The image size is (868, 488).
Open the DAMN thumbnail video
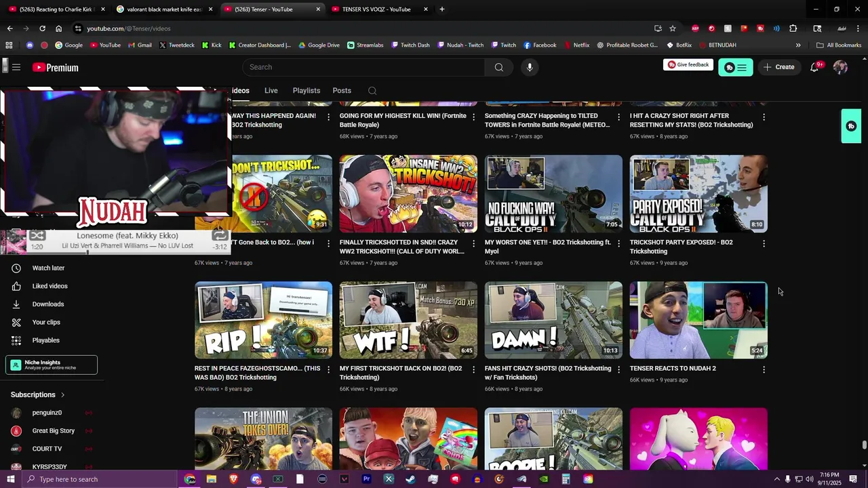pos(553,320)
